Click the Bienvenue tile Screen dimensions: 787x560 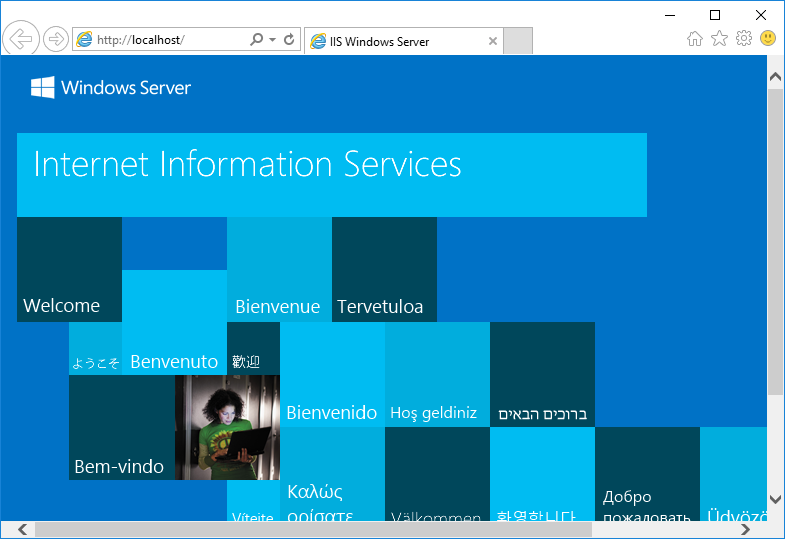click(x=280, y=269)
